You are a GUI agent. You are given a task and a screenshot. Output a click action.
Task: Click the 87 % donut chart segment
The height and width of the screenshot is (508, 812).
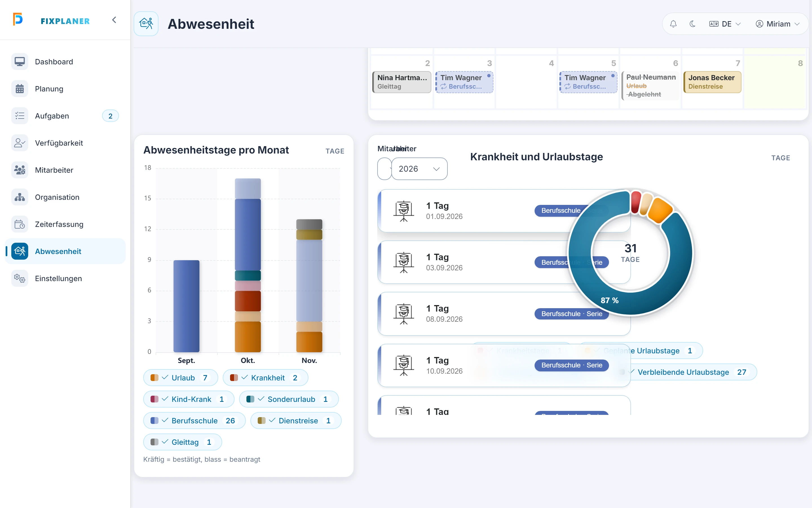610,300
